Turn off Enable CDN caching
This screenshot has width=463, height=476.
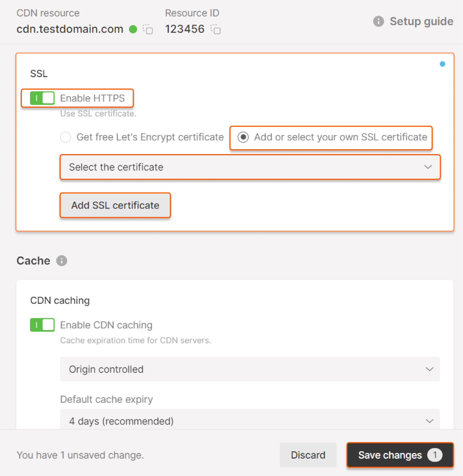tap(42, 325)
